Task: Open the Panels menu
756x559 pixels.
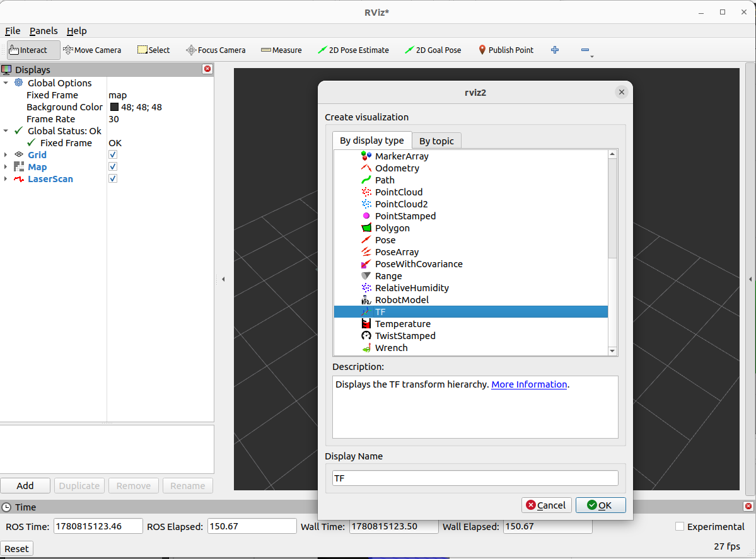Action: (44, 31)
